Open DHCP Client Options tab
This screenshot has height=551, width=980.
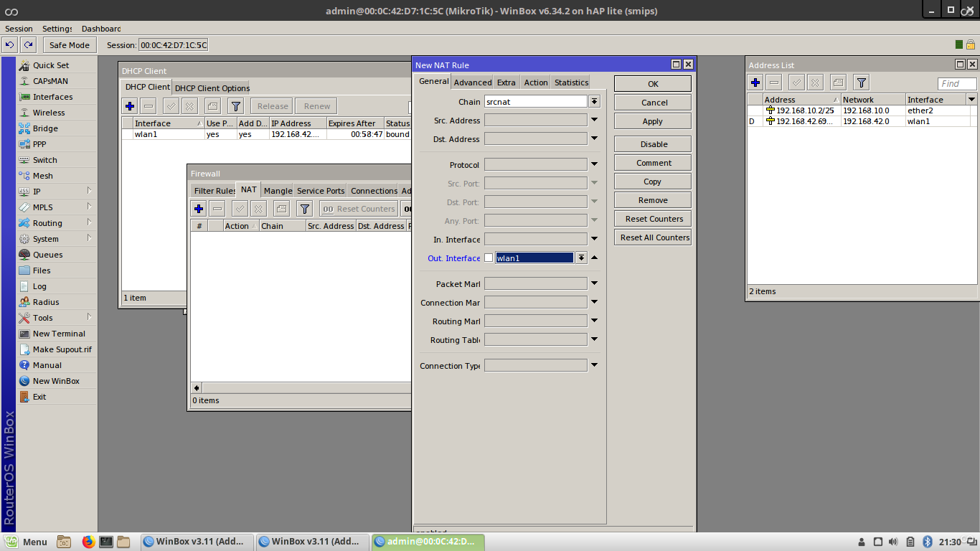click(x=212, y=88)
